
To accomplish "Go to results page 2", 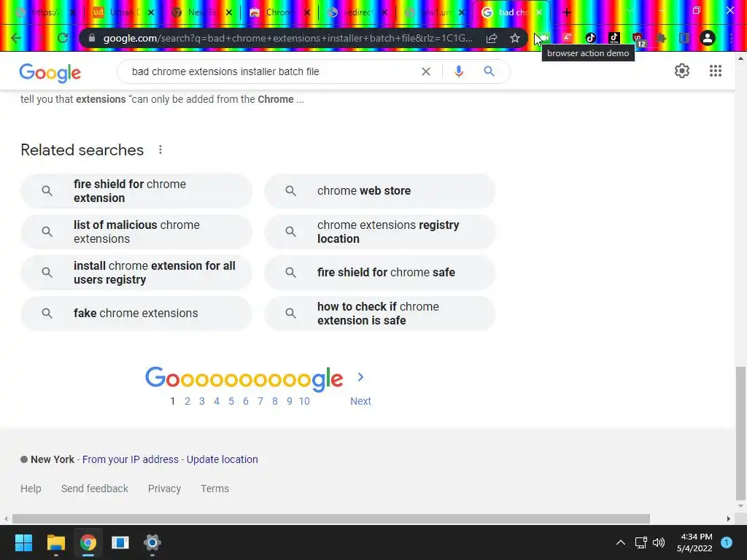I will click(187, 402).
